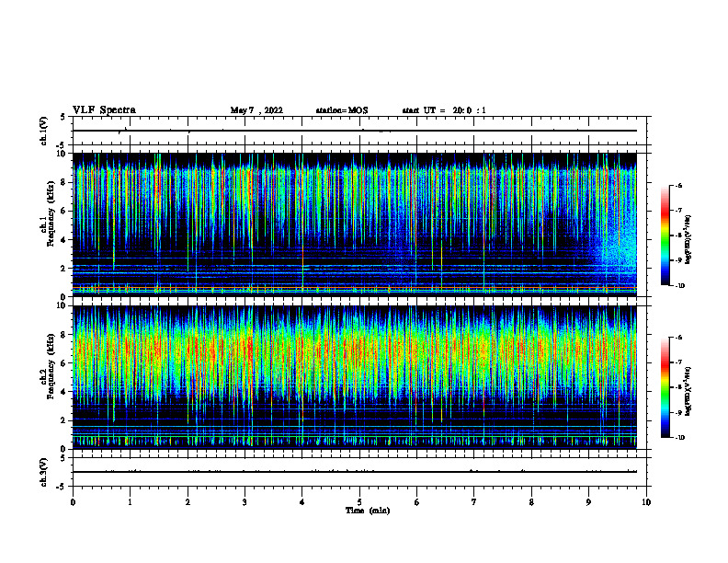This screenshot has height=563, width=728.
Task: Click the diffuse noise burst near minute 9.5 in ch.1
Action: [615, 251]
